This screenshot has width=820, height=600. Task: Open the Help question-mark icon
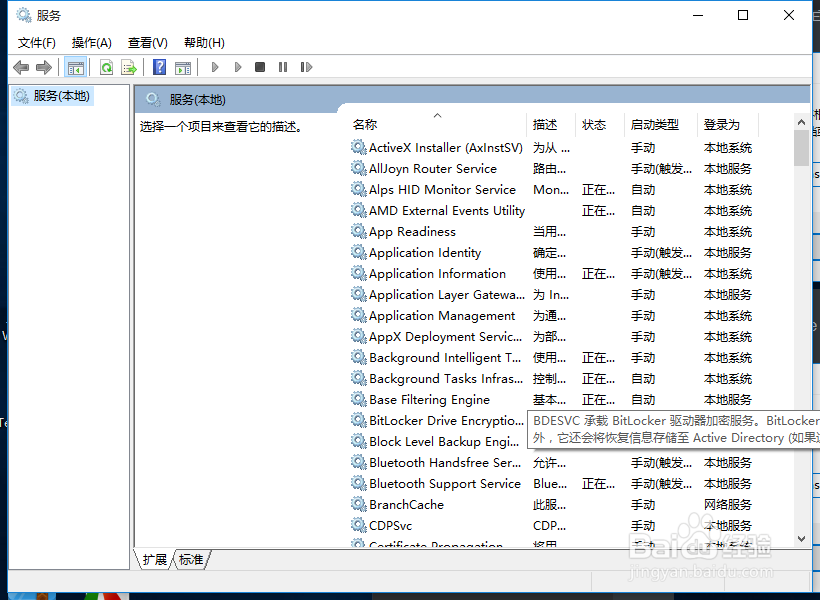tap(160, 67)
